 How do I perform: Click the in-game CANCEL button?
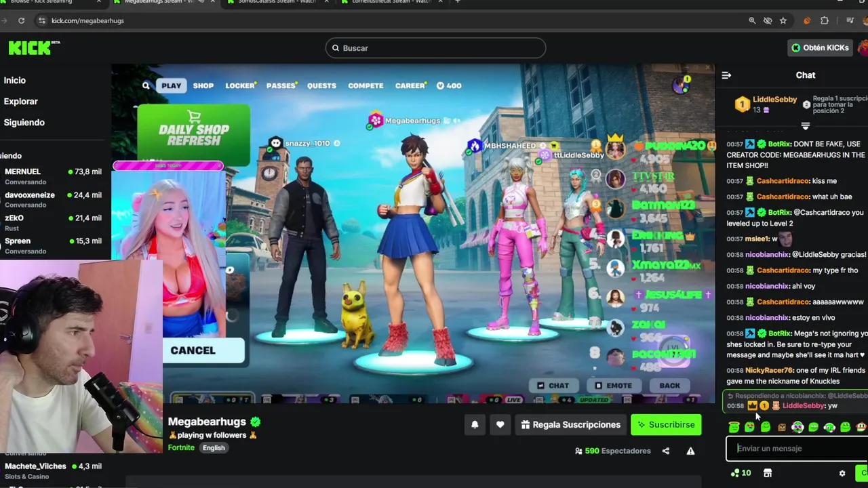(203, 350)
